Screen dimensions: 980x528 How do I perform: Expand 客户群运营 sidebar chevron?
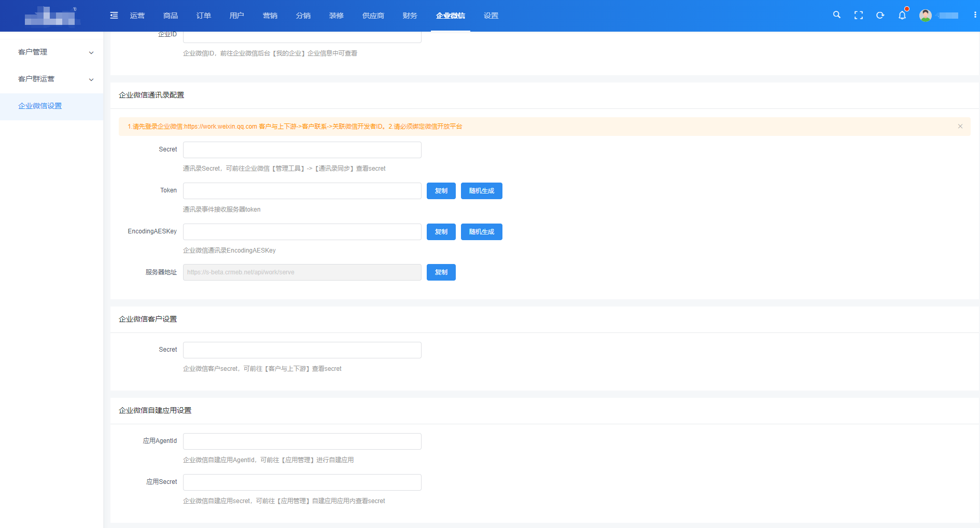[x=91, y=79]
